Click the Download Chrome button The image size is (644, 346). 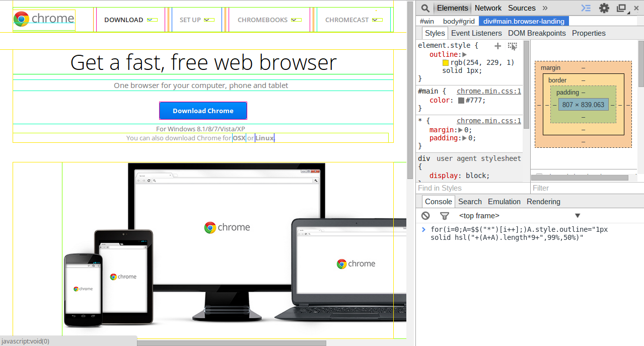tap(203, 111)
